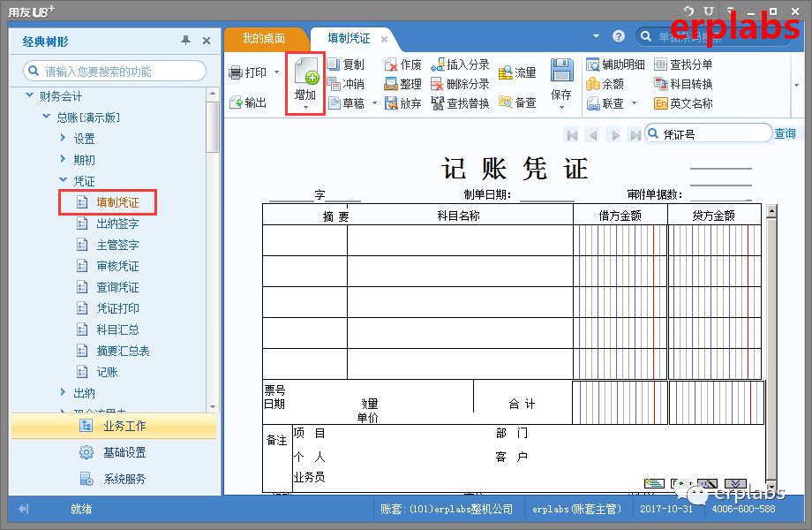Collapse the 财务会计 tree node
The height and width of the screenshot is (530, 812).
click(29, 95)
